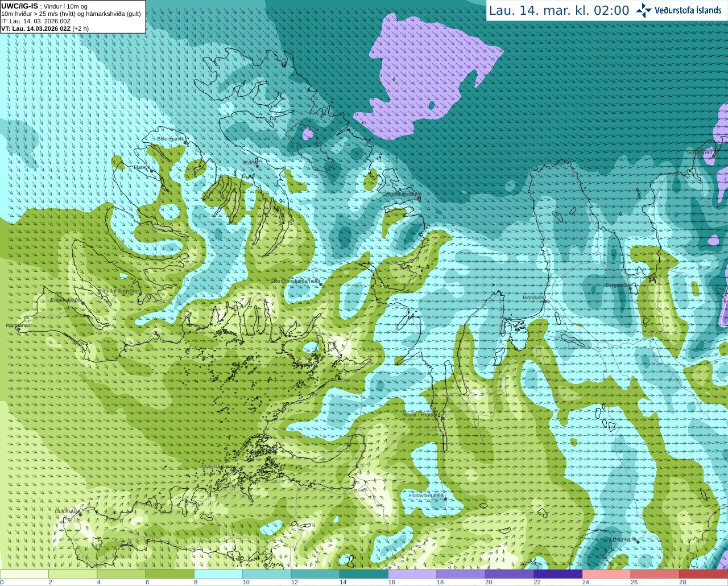Image resolution: width=728 pixels, height=586 pixels.
Task: Select the Æðey station label
Action: pyautogui.click(x=250, y=163)
